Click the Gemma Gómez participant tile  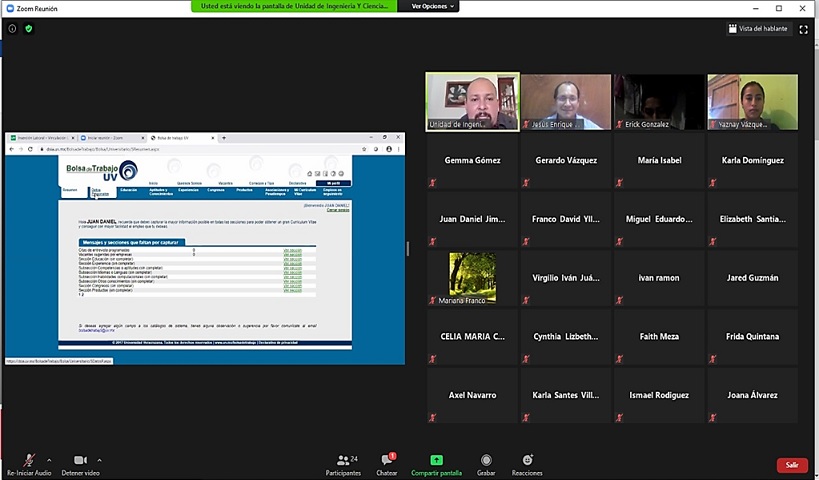pyautogui.click(x=472, y=160)
